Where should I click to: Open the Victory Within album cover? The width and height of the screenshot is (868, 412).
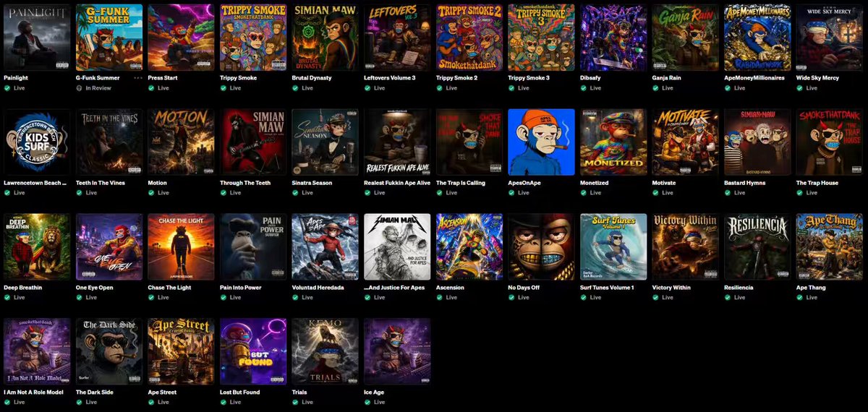[x=686, y=247]
